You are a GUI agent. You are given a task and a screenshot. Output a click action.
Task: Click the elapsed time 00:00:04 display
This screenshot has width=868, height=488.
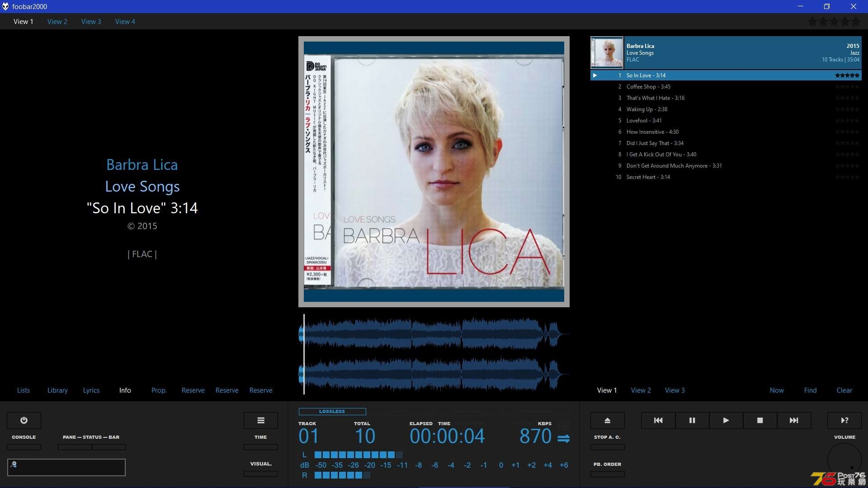pos(447,436)
